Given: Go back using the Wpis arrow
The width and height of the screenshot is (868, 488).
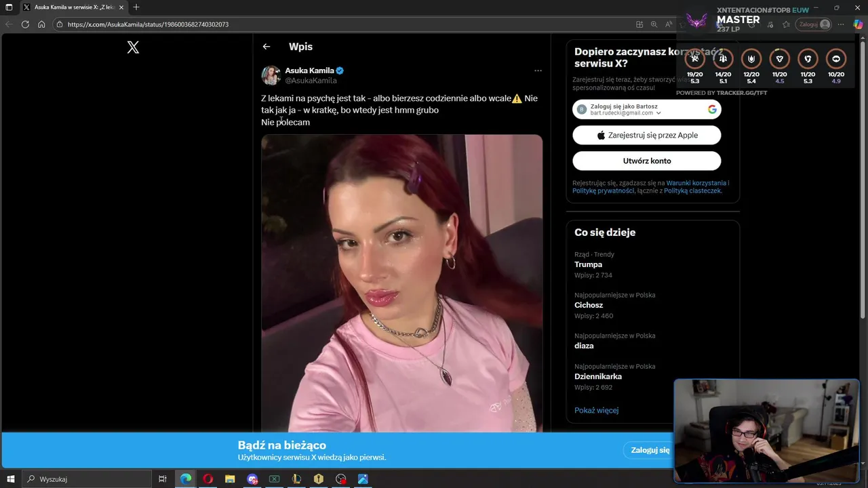Looking at the screenshot, I should [267, 47].
